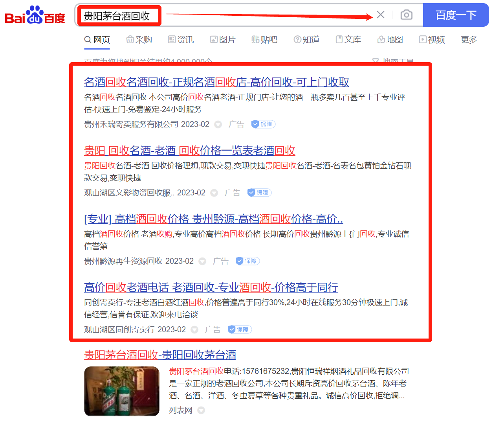Open the 地图 tab
This screenshot has width=504, height=427.
pyautogui.click(x=390, y=40)
